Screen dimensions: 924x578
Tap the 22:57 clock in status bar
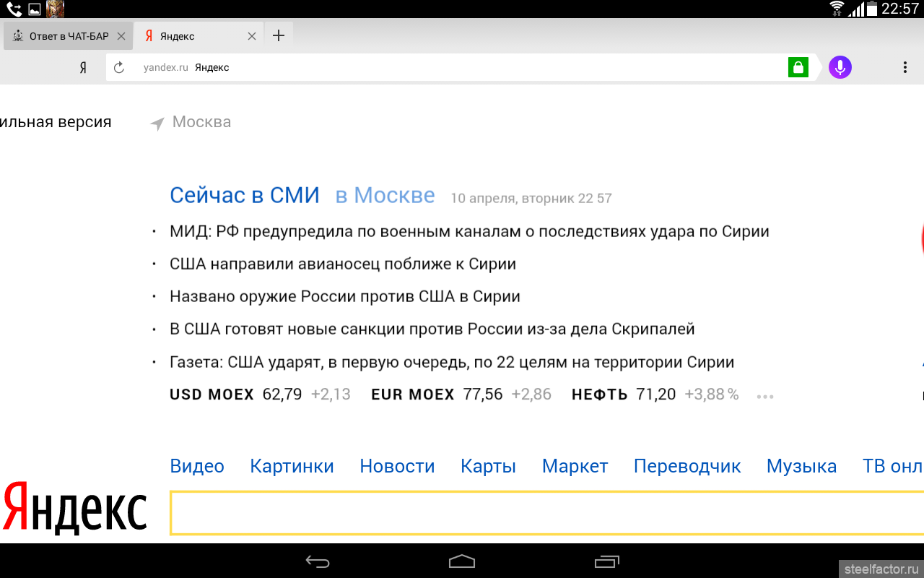coord(900,9)
